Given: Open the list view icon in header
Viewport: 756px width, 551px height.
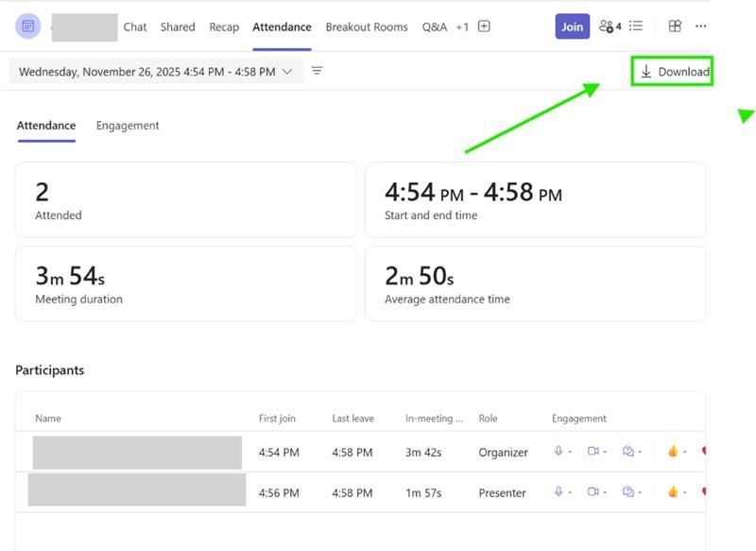Looking at the screenshot, I should tap(636, 26).
